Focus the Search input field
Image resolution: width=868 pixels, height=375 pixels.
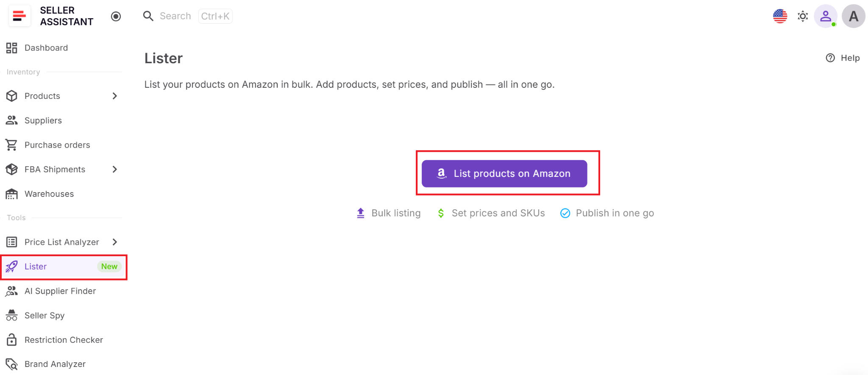click(x=175, y=16)
